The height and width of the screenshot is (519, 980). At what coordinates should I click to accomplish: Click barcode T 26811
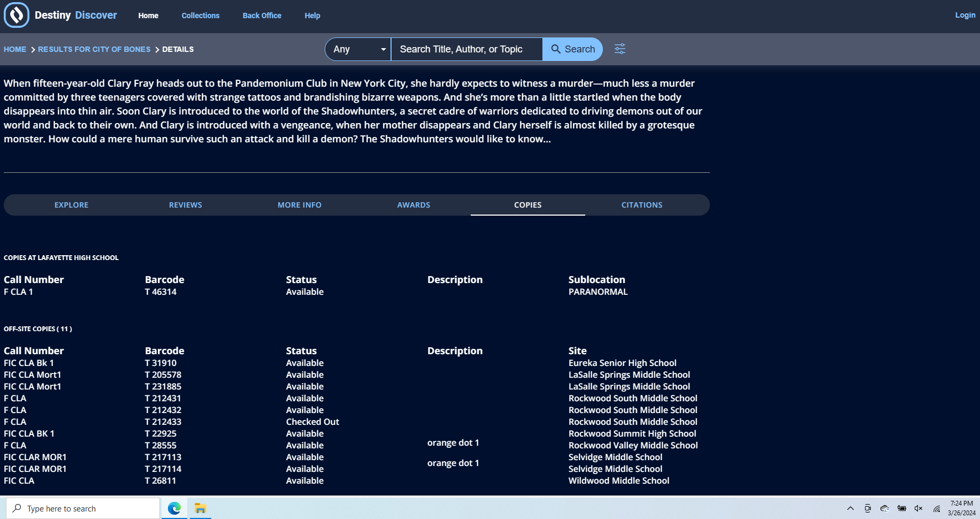160,480
